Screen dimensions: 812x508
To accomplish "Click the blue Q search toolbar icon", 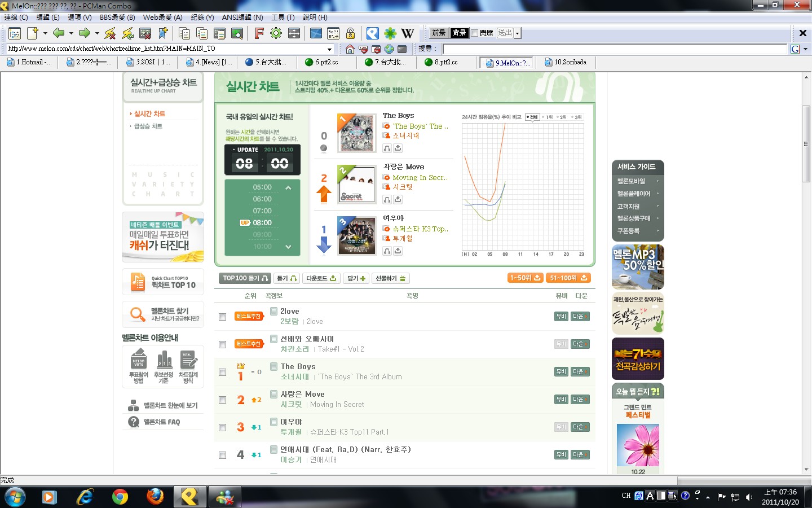I will [372, 33].
